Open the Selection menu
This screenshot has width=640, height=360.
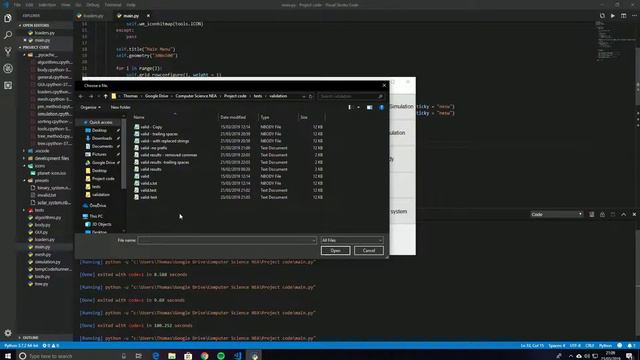[47, 5]
